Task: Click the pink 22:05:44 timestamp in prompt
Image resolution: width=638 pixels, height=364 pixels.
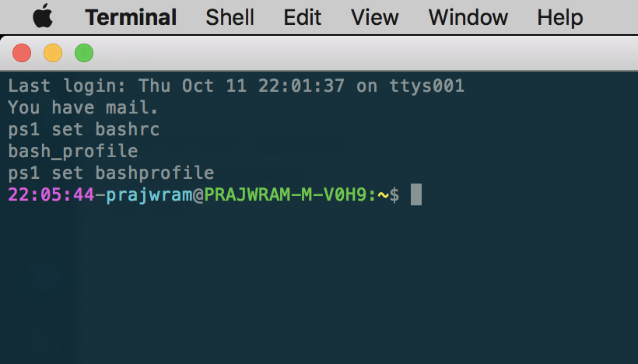Action: point(51,194)
